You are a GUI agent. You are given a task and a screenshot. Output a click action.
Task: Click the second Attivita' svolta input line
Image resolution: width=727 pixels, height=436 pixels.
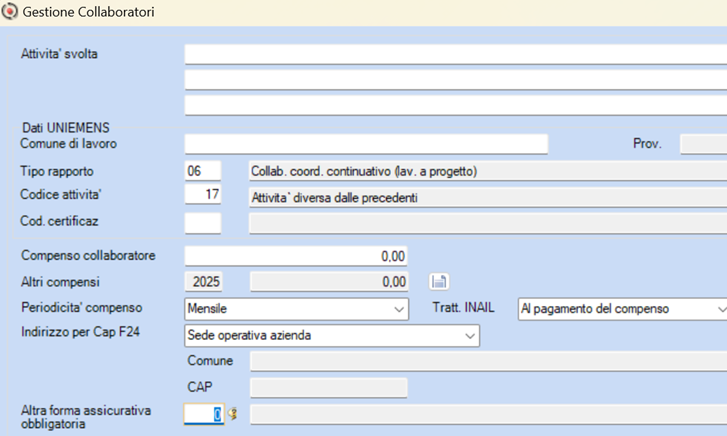coord(456,80)
